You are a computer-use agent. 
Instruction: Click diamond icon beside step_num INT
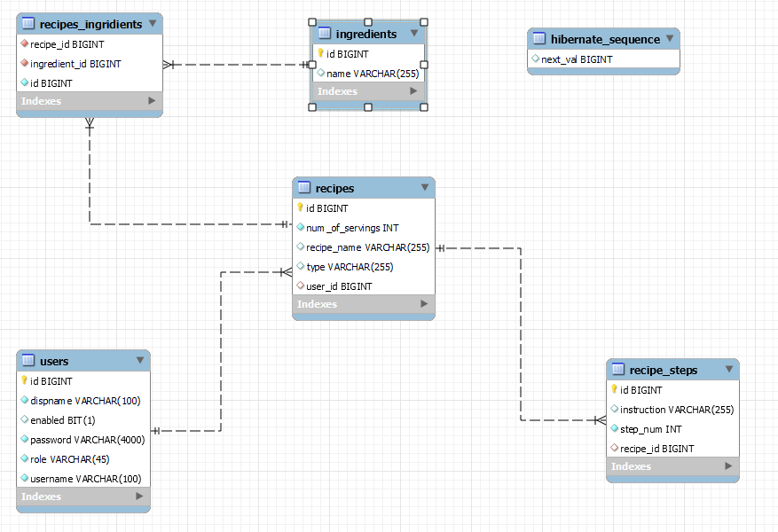click(x=614, y=428)
